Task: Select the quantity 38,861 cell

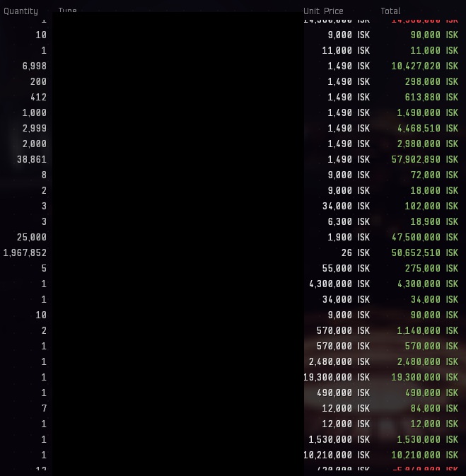Action: tap(32, 159)
